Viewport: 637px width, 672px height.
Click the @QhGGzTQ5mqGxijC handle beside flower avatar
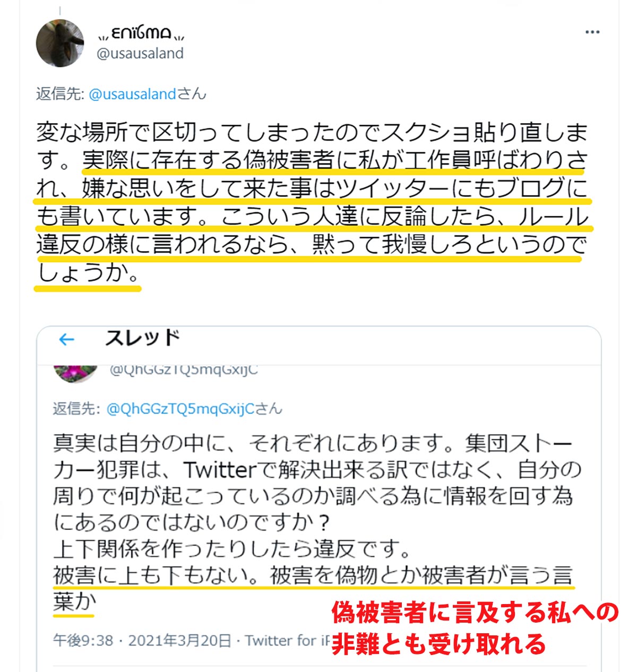click(x=184, y=371)
